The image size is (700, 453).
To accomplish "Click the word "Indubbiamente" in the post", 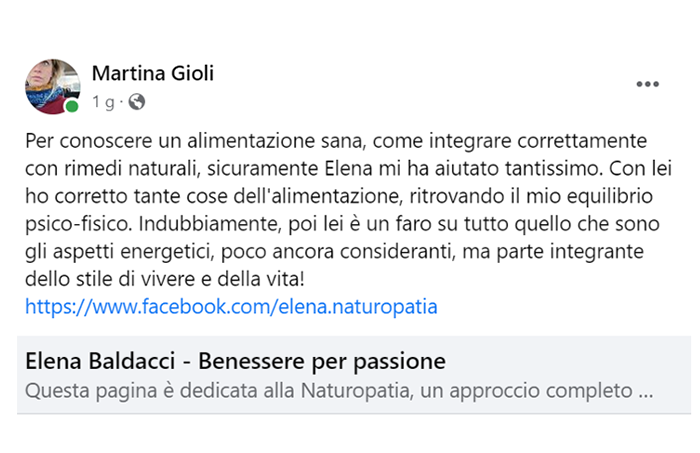I will (210, 224).
